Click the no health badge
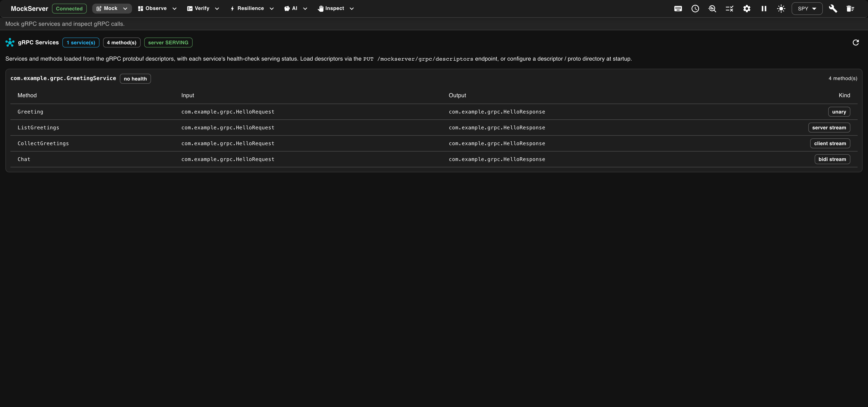 tap(135, 79)
